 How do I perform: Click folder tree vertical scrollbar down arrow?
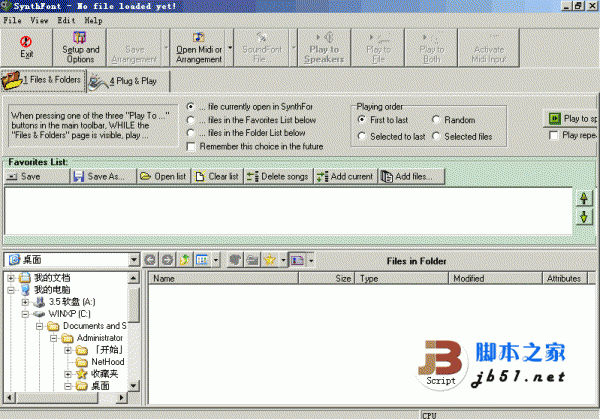pyautogui.click(x=133, y=386)
